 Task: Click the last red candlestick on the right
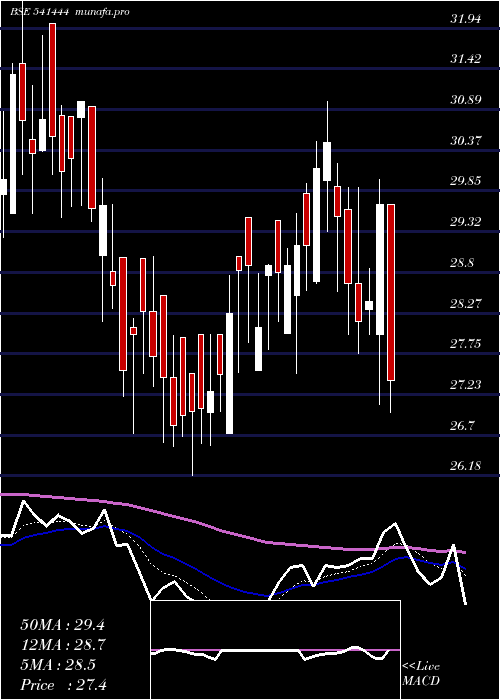[391, 292]
